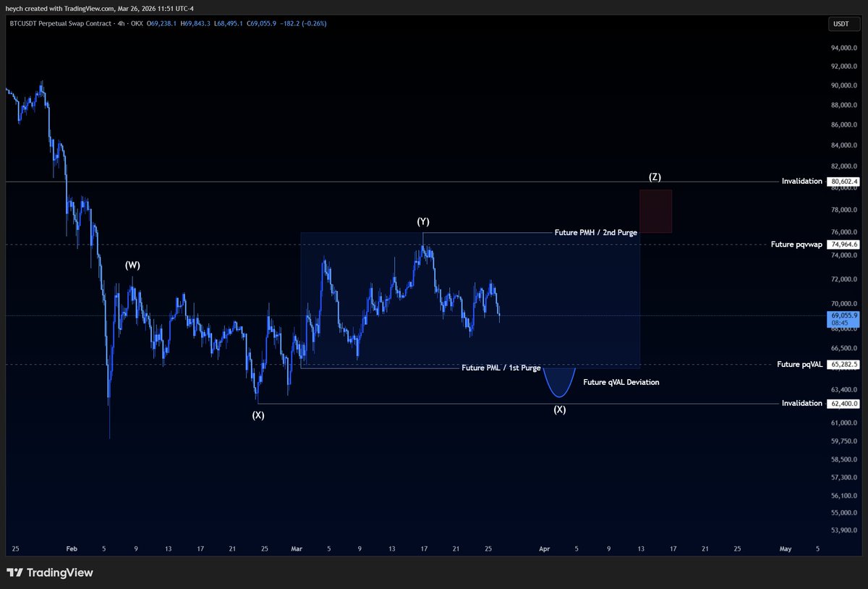Image resolution: width=868 pixels, height=589 pixels.
Task: Click the 86,000.0 price axis tick
Action: (x=844, y=124)
